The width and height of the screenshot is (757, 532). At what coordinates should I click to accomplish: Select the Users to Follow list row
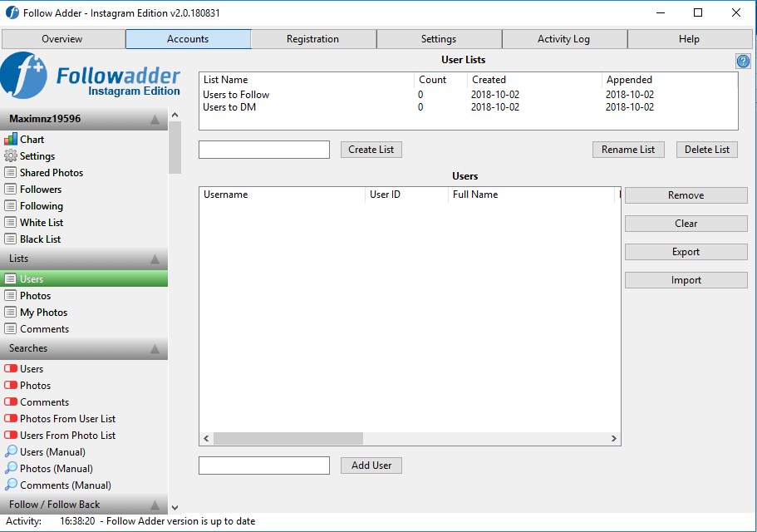click(469, 95)
